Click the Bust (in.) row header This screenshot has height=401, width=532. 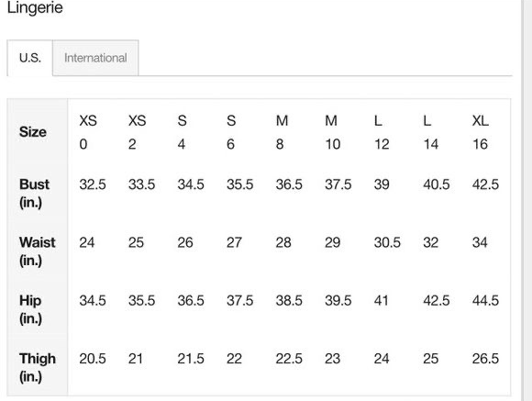tap(34, 194)
